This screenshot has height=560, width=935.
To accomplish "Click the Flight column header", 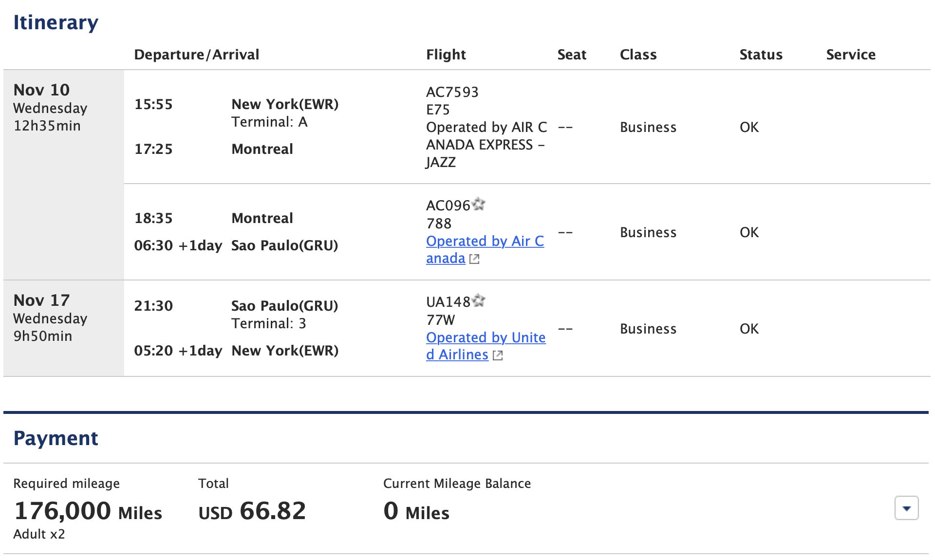I will pos(446,55).
